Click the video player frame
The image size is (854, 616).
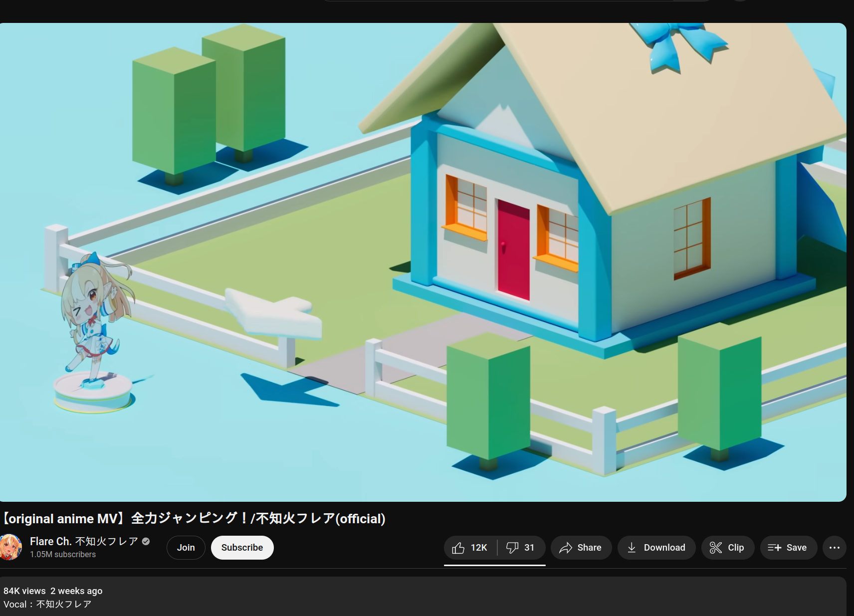[423, 262]
